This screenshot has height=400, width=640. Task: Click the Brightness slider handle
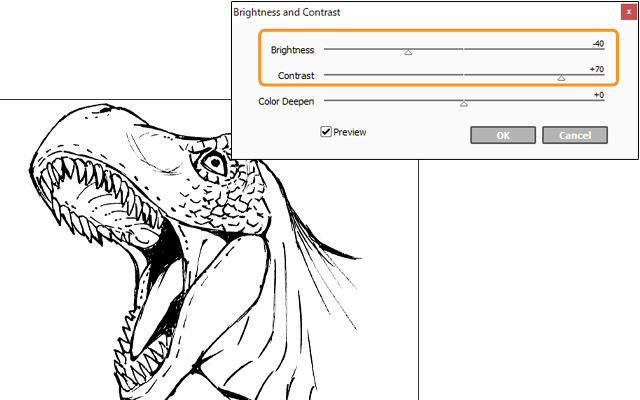pos(408,52)
